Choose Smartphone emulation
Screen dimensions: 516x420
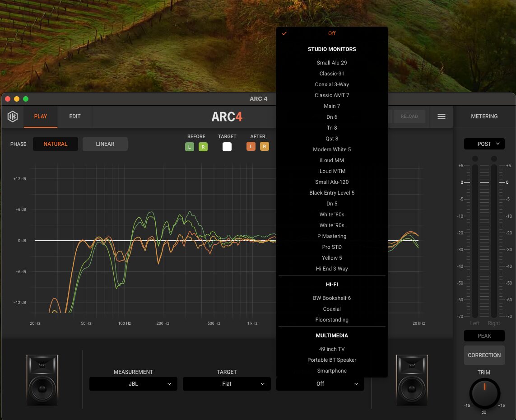pyautogui.click(x=332, y=371)
